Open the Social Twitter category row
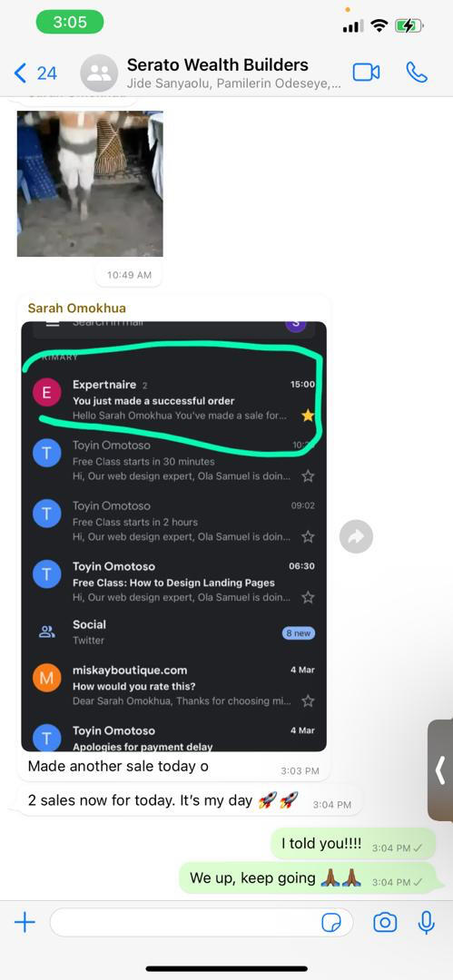Viewport: 453px width, 980px height. (174, 632)
